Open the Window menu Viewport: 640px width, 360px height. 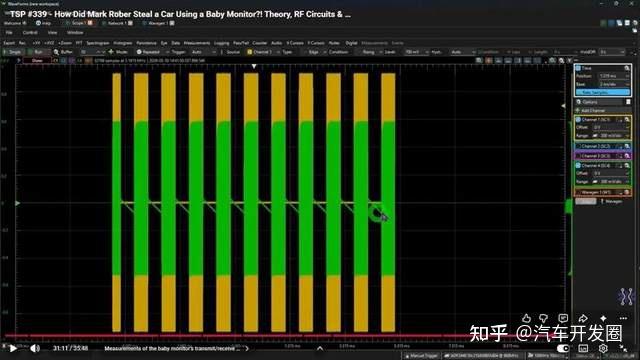click(x=75, y=33)
